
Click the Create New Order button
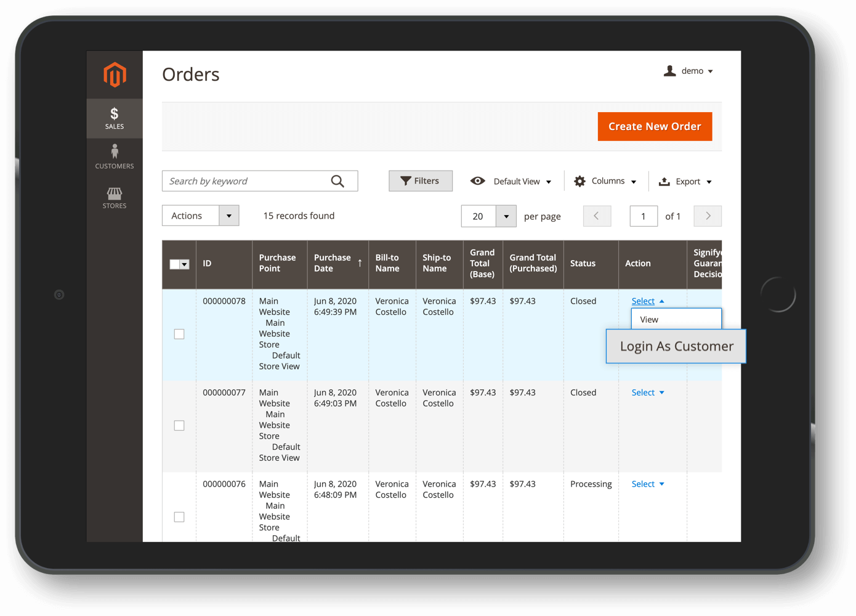pyautogui.click(x=655, y=126)
